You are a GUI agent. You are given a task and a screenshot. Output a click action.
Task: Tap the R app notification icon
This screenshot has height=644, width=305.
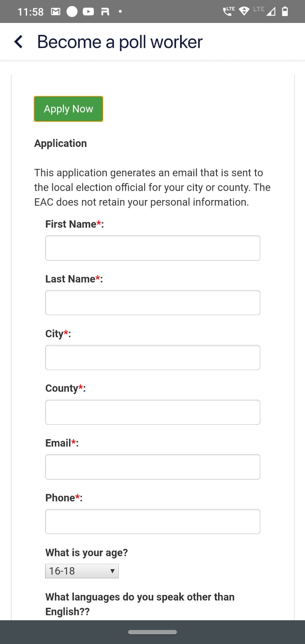(105, 12)
